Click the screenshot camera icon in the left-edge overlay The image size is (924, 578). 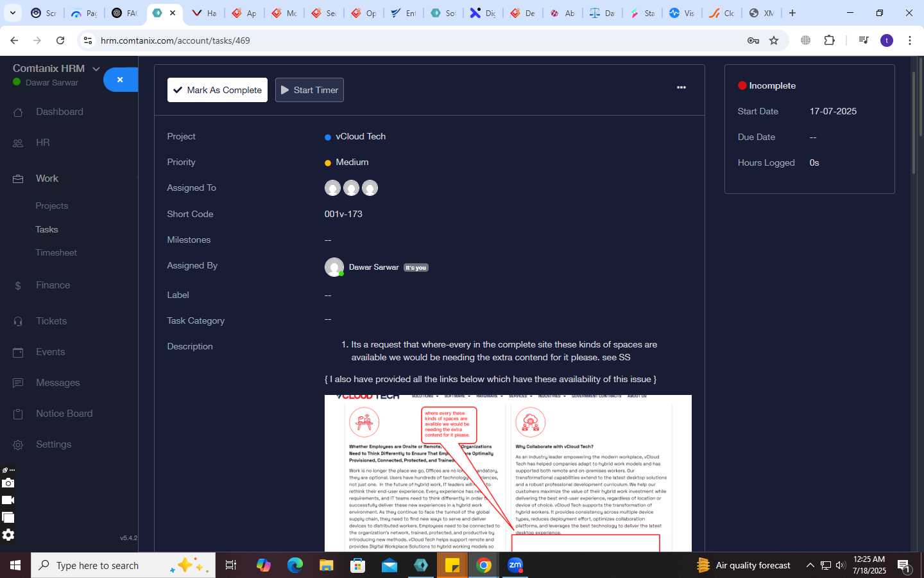[x=8, y=483]
